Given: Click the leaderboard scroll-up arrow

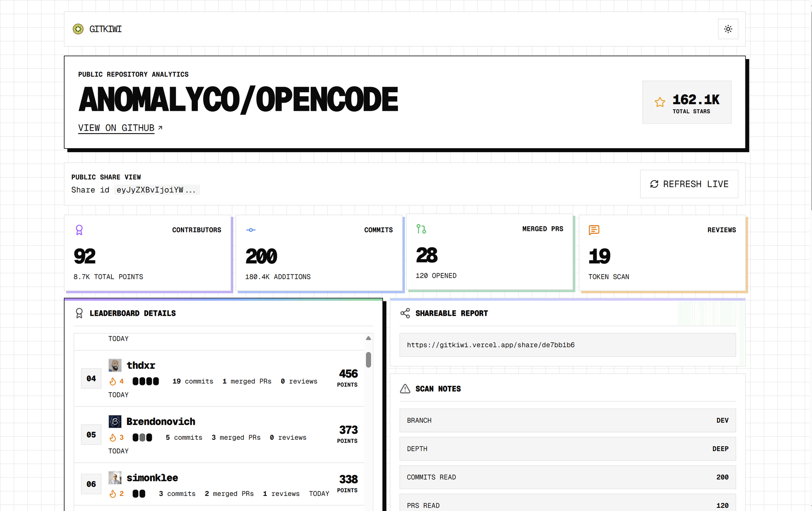Looking at the screenshot, I should [x=368, y=338].
